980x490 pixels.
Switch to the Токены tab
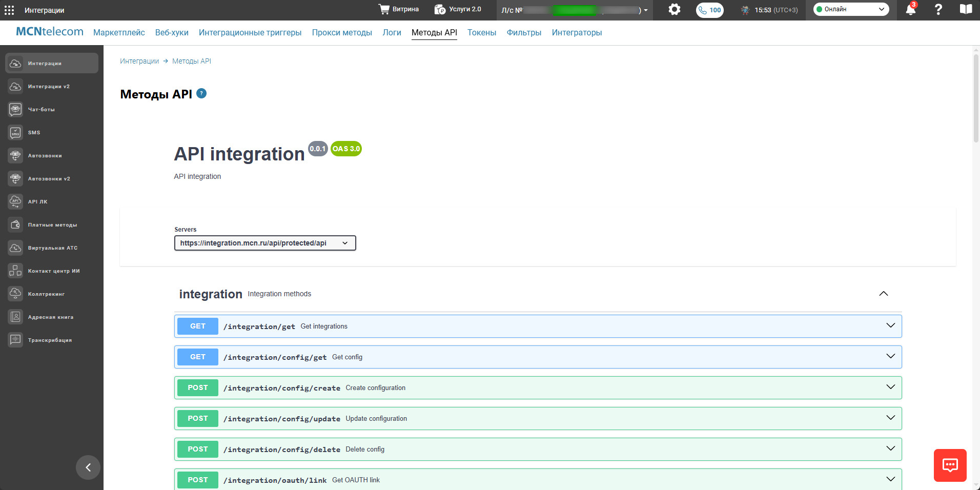click(482, 32)
